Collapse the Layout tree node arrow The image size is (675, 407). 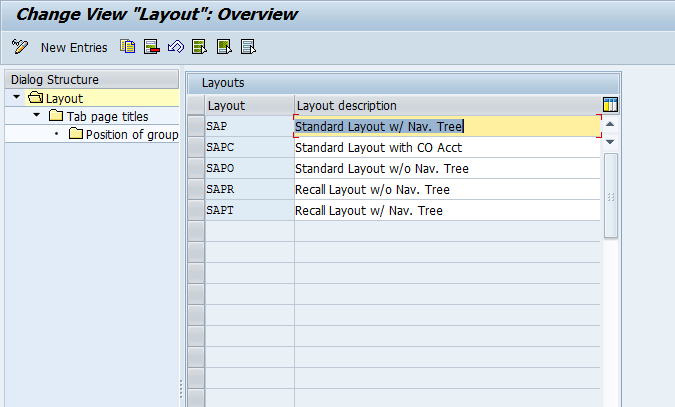(16, 97)
